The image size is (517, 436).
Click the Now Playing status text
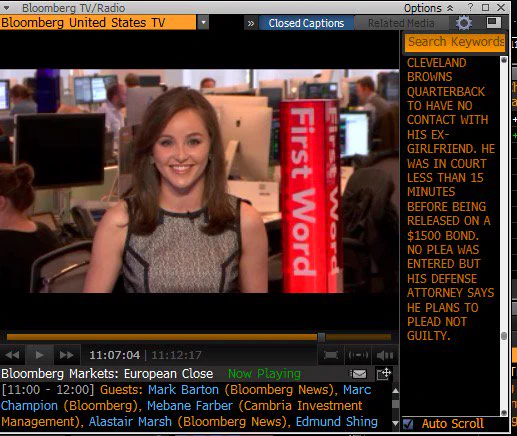click(x=264, y=374)
